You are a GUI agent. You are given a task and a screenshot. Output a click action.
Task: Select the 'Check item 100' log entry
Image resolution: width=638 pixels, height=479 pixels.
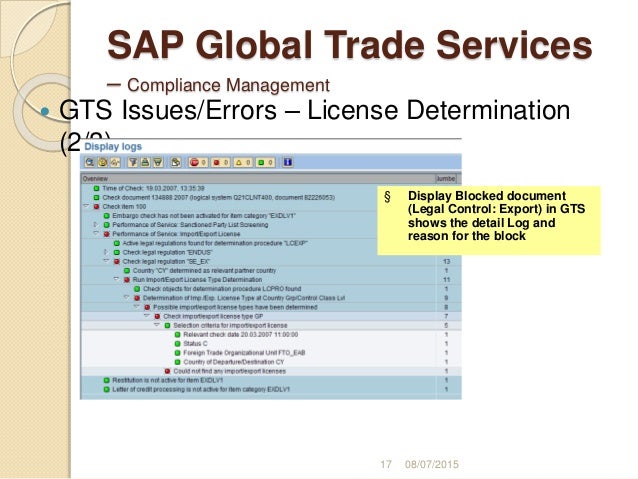click(124, 207)
